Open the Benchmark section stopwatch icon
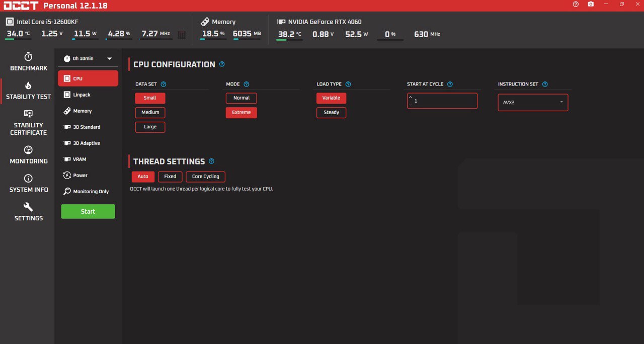The image size is (644, 344). pyautogui.click(x=28, y=57)
